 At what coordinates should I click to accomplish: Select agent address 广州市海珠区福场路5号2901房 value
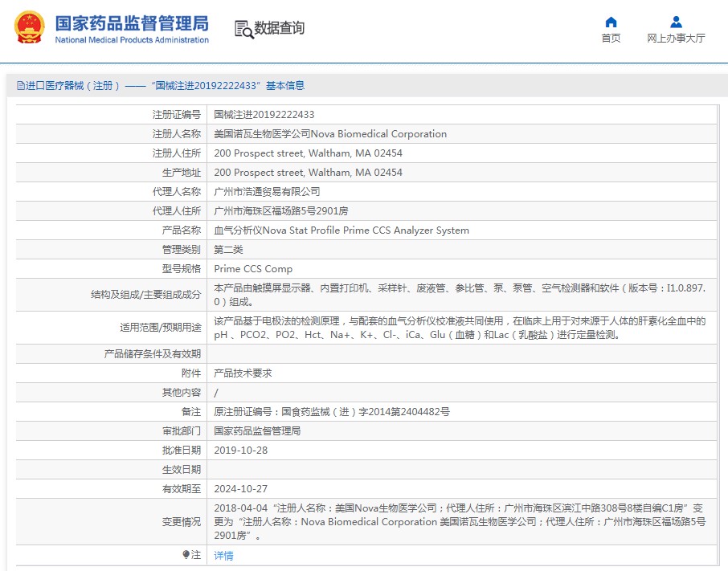pos(281,211)
